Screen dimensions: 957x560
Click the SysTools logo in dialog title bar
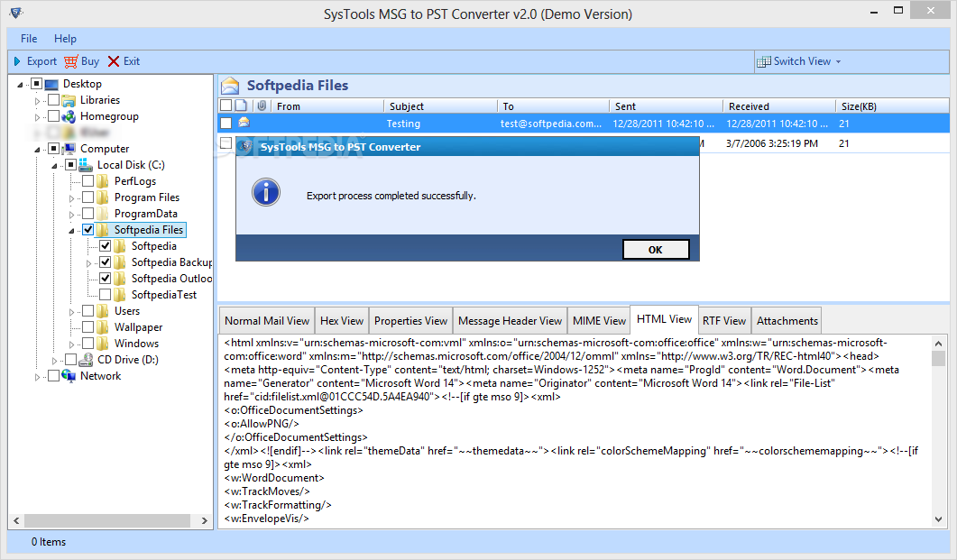tap(245, 146)
